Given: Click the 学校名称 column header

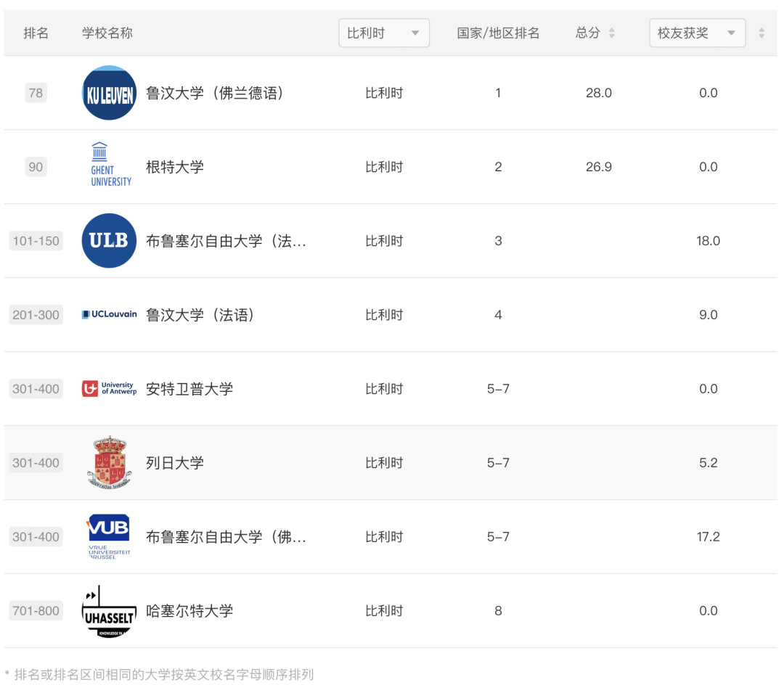Looking at the screenshot, I should 107,33.
